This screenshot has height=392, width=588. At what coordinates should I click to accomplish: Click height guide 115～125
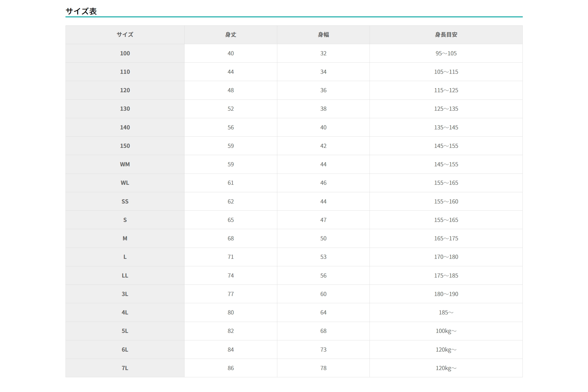tap(446, 90)
